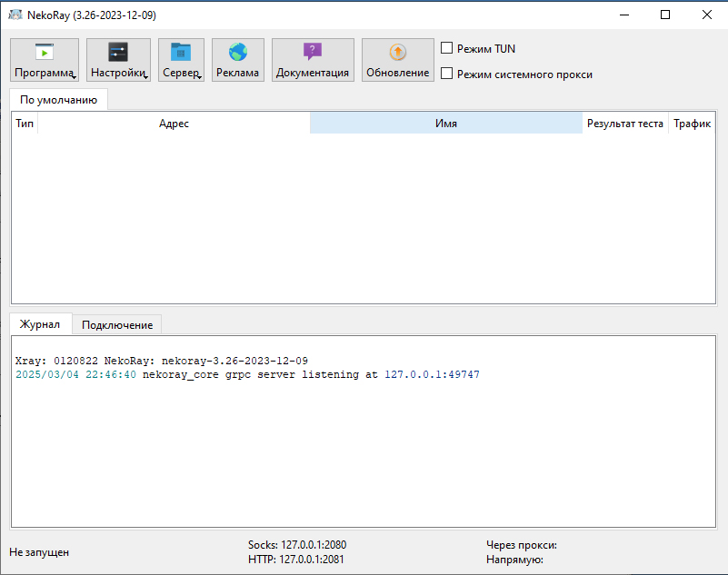
Task: Click the Настройки sliders icon
Action: click(118, 53)
